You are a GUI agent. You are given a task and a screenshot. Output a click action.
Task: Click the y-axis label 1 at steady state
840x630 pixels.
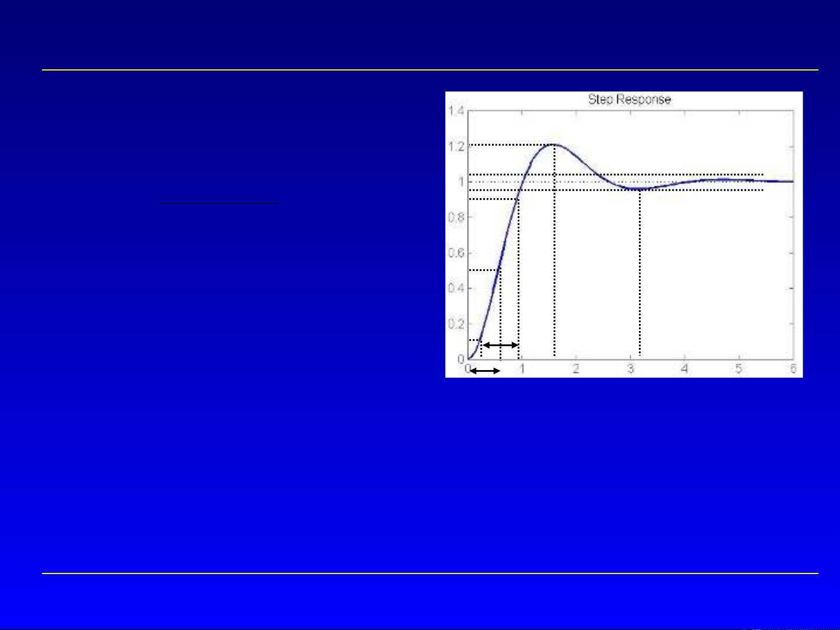461,182
